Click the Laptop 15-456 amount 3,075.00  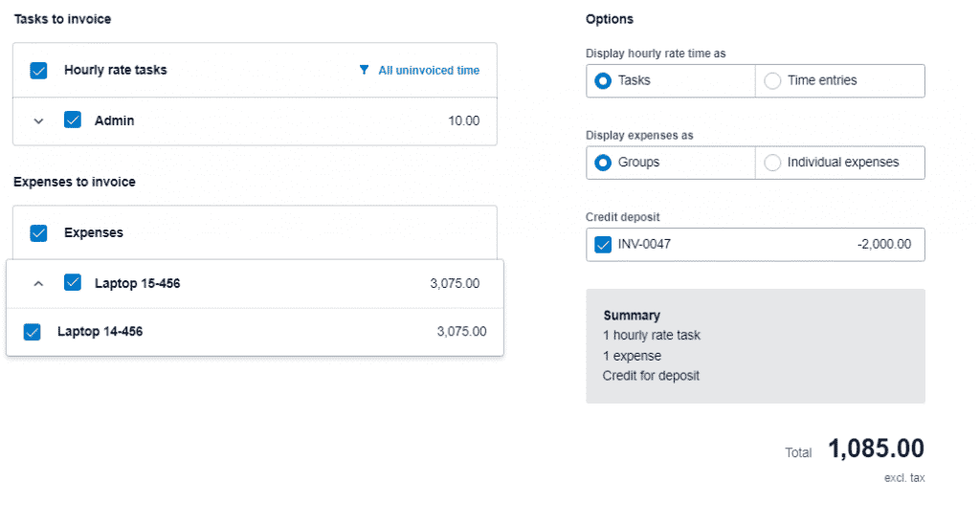pyautogui.click(x=455, y=283)
